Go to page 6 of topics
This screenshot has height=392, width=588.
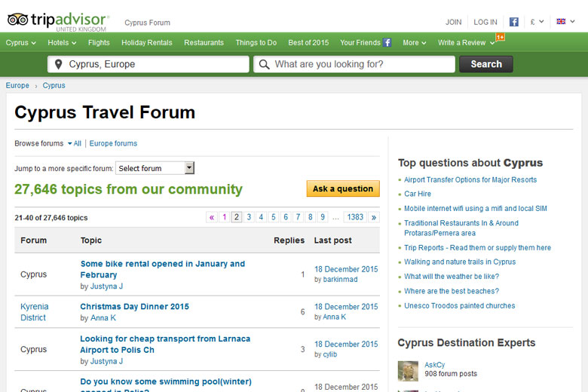point(286,217)
